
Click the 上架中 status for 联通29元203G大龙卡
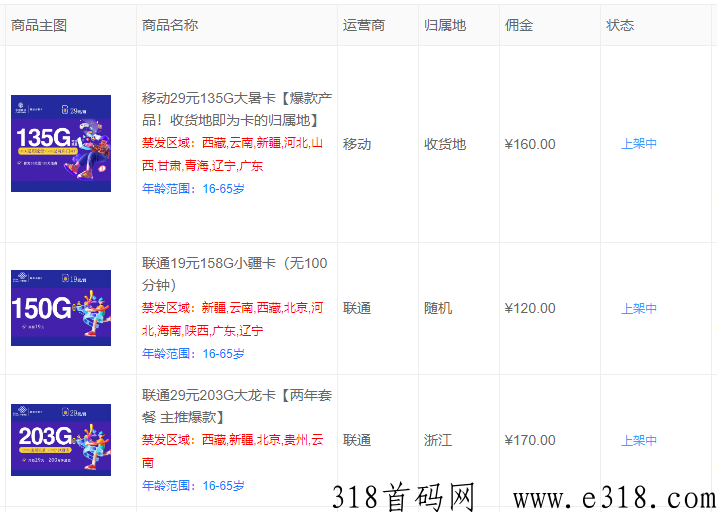pyautogui.click(x=639, y=441)
